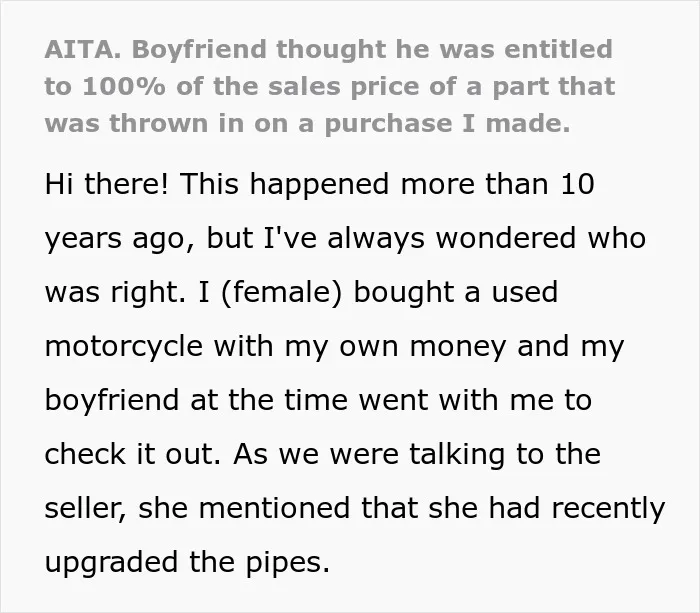Click 'purchase I made.' in the title

(447, 125)
